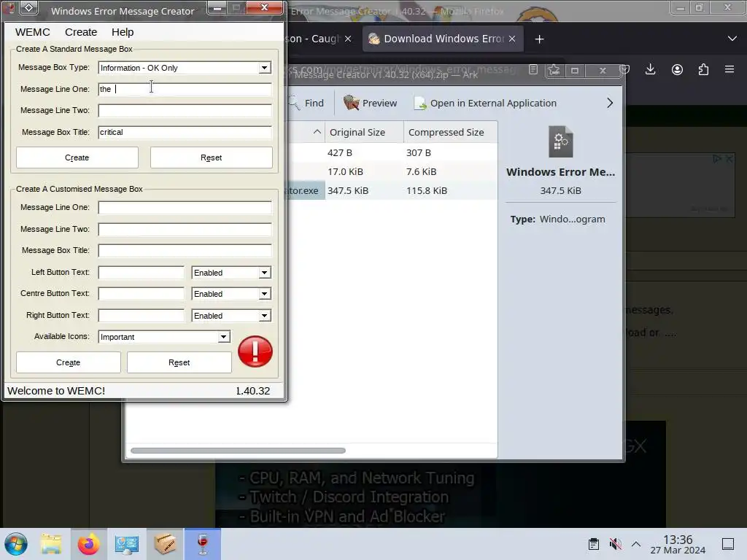Screen dimensions: 747x560
Task: Close the Caught Firefox tab
Action: point(348,39)
